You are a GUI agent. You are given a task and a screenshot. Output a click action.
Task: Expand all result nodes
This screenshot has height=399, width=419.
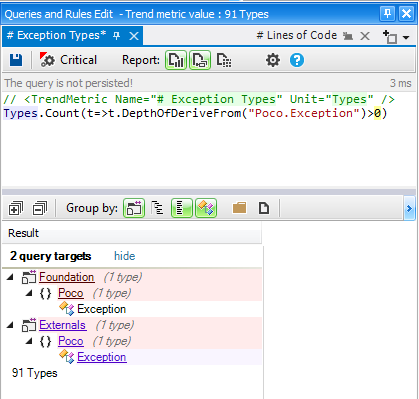pos(16,209)
